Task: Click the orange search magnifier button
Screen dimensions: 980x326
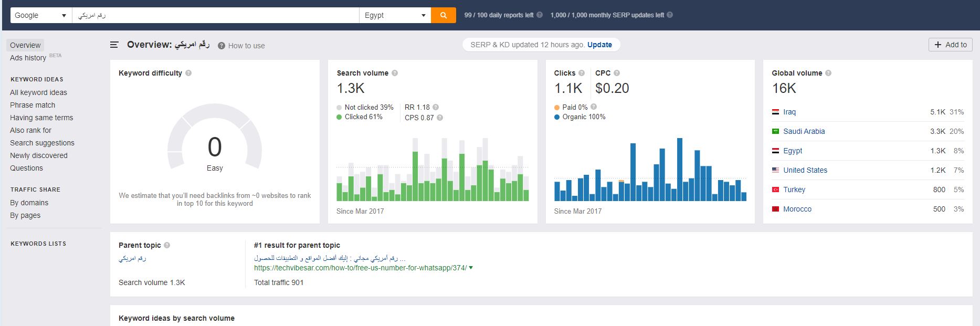Action: point(444,15)
